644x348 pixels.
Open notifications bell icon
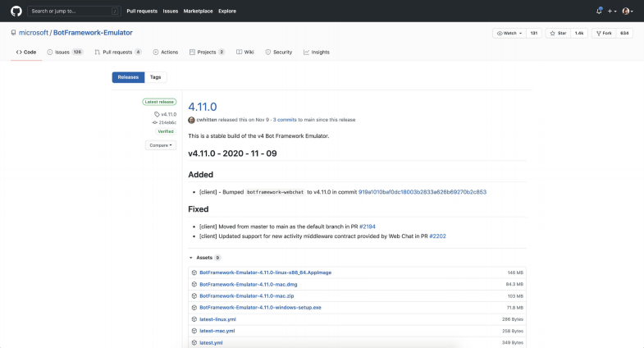tap(599, 11)
